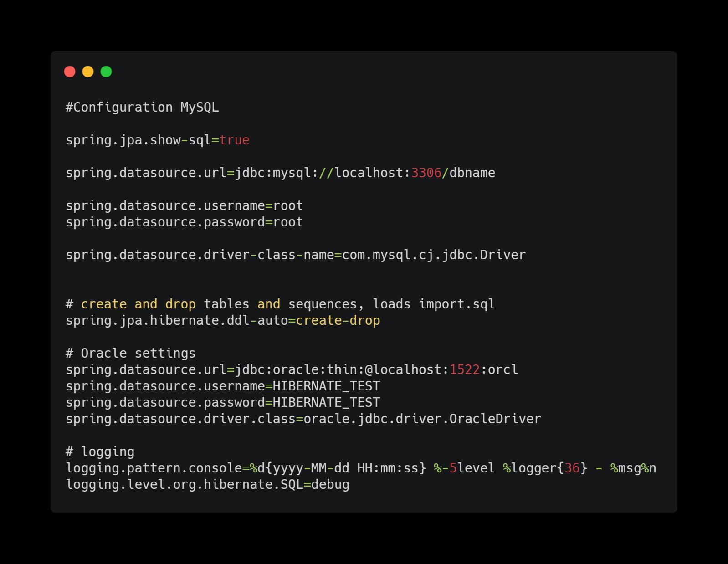Click the red close dot
Viewport: 728px width, 564px height.
(x=70, y=72)
